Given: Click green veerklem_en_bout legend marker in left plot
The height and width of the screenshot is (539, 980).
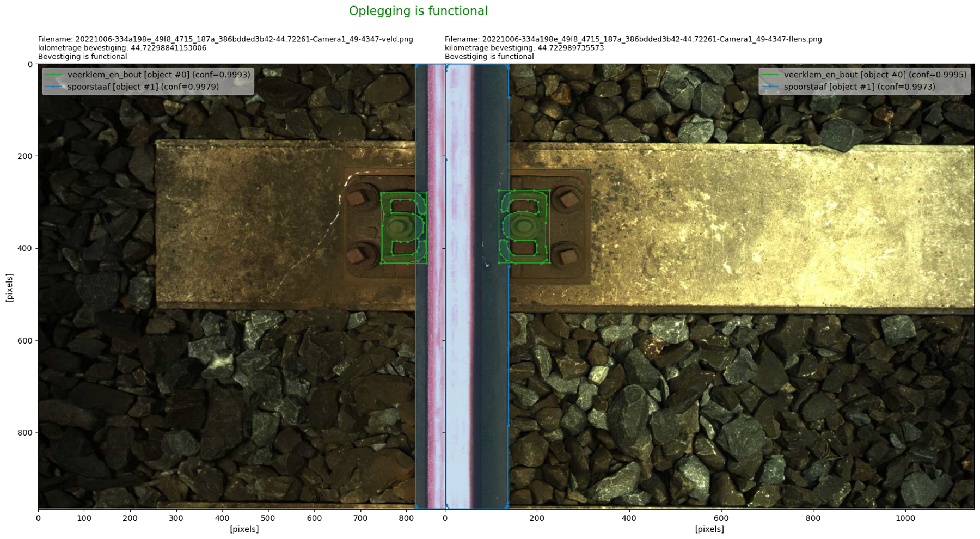Looking at the screenshot, I should tap(54, 75).
